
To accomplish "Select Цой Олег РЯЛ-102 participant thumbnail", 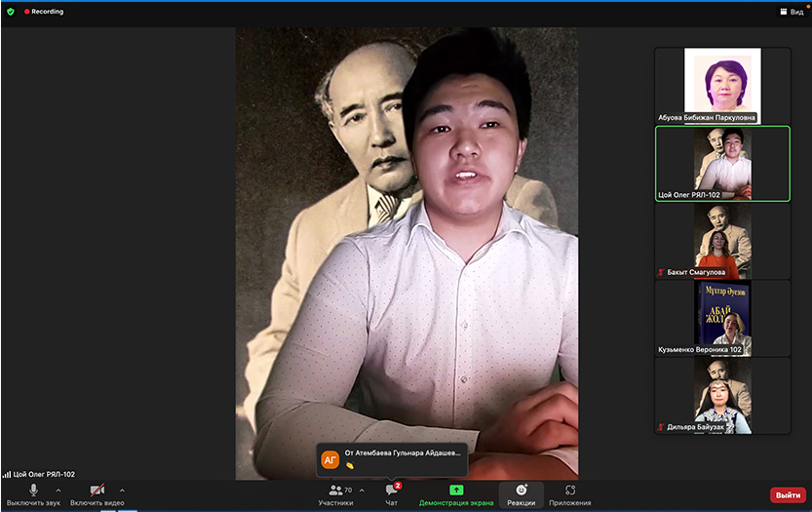I will pyautogui.click(x=722, y=163).
